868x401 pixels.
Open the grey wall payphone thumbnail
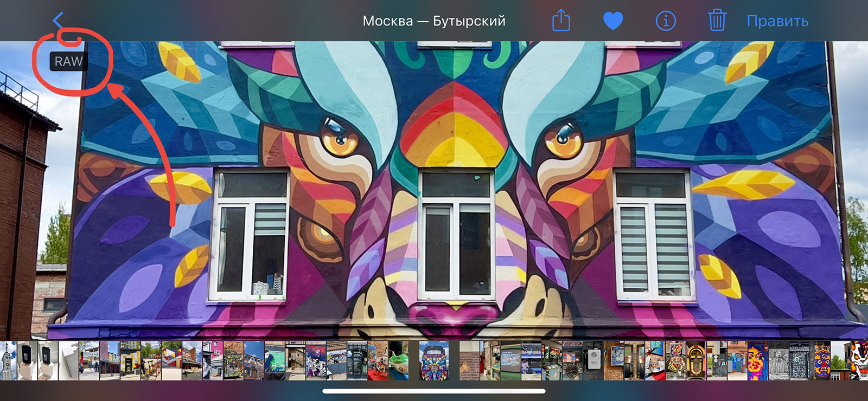pyautogui.click(x=593, y=360)
